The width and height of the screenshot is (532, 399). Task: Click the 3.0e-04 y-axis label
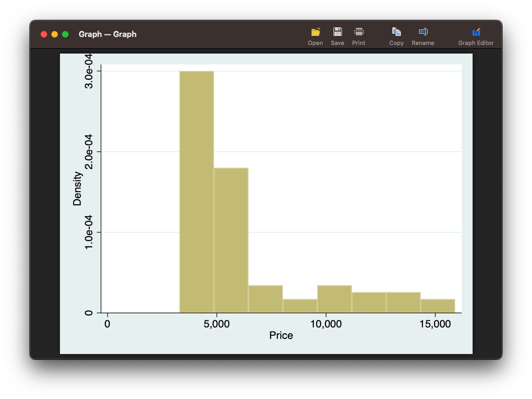coord(88,71)
